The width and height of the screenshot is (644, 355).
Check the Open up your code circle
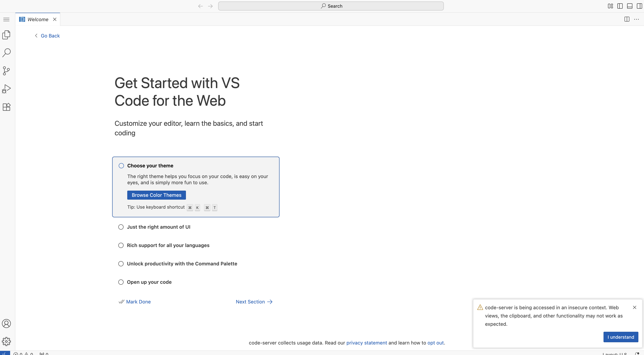coord(121,282)
